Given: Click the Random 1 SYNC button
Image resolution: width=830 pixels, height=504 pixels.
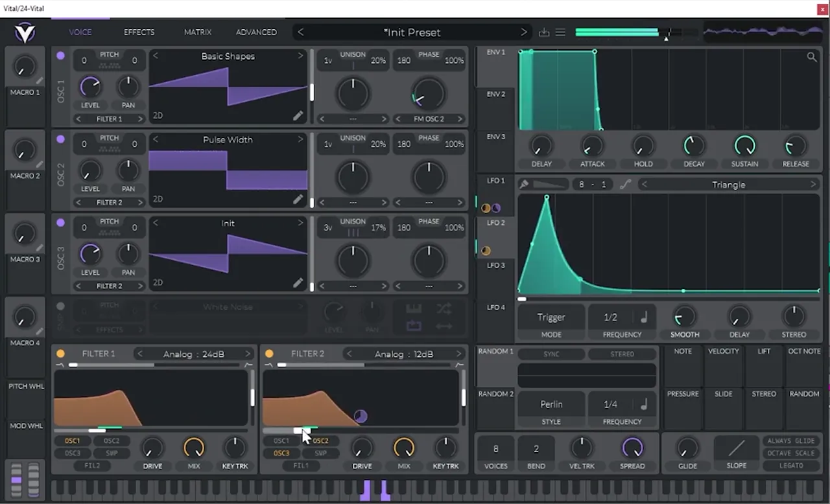Looking at the screenshot, I should (551, 354).
